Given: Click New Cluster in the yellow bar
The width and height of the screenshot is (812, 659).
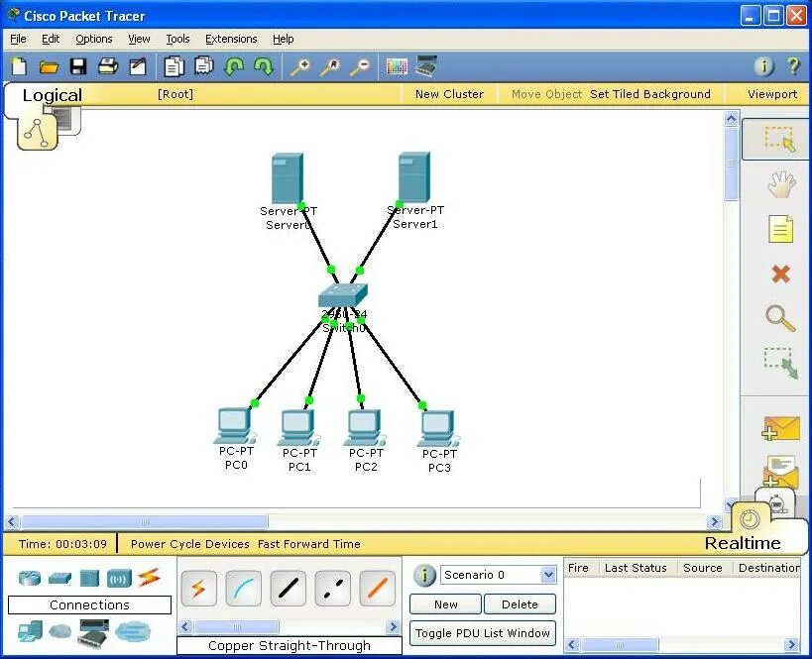Looking at the screenshot, I should pos(449,94).
